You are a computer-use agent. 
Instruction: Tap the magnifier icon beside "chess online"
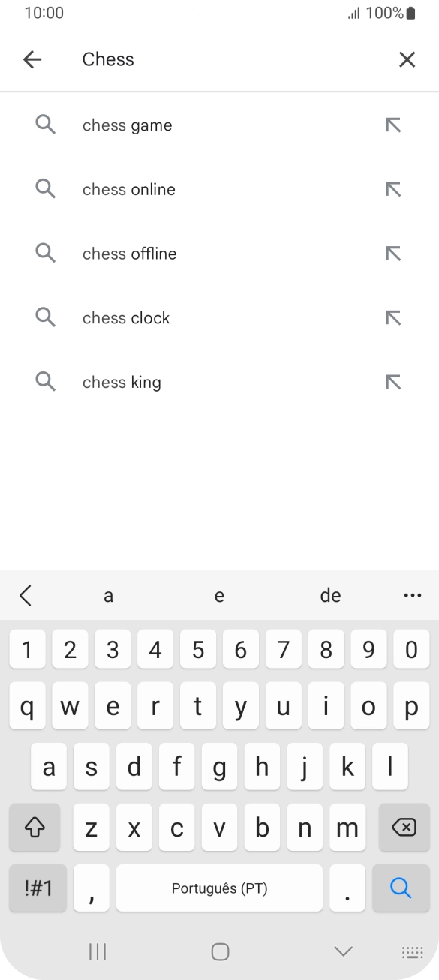(45, 189)
